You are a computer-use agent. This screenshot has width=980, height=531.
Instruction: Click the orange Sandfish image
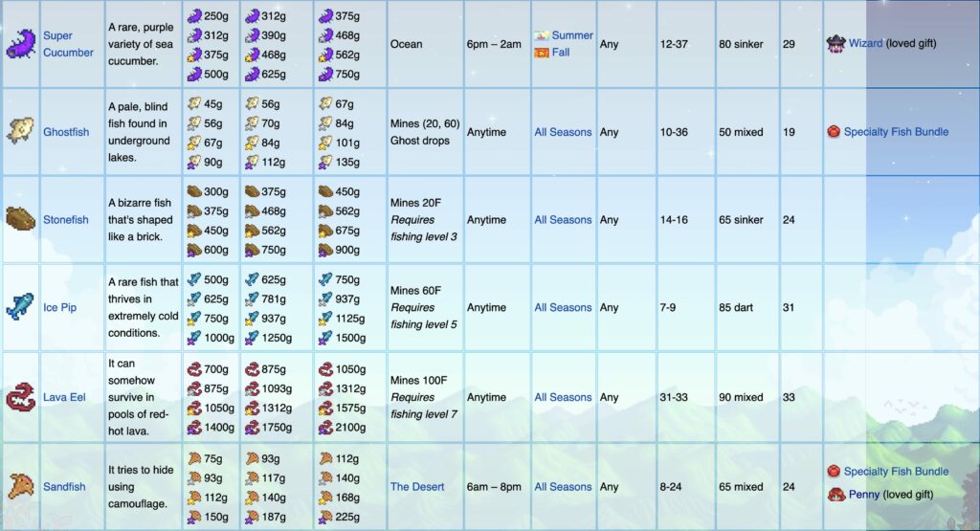(x=21, y=487)
